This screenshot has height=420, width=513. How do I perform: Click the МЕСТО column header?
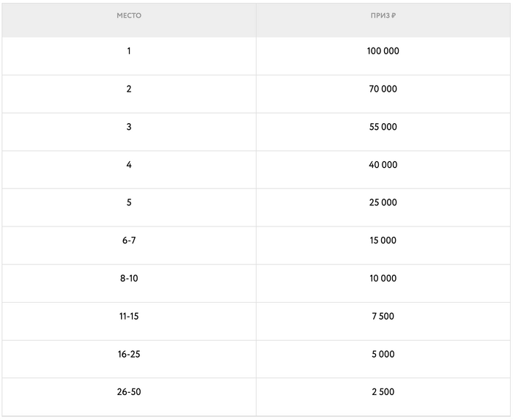pos(129,15)
